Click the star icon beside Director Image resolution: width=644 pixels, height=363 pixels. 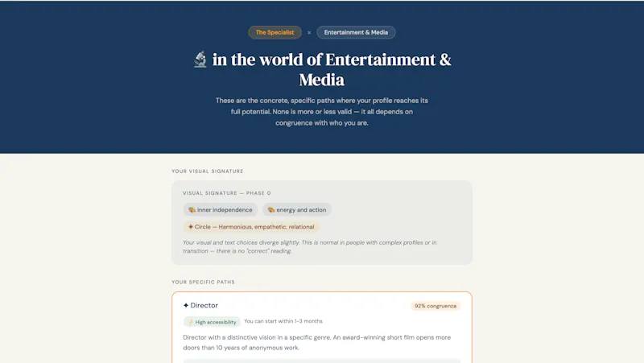tap(186, 305)
